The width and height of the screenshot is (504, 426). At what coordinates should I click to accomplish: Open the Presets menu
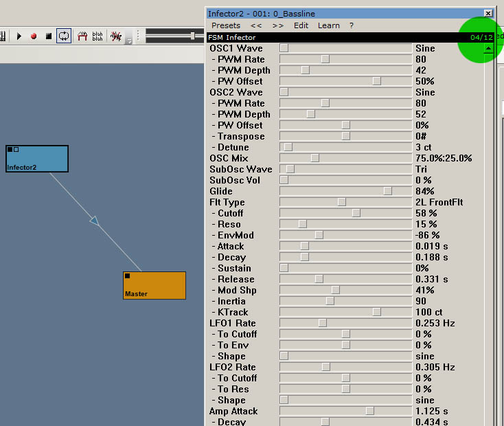(x=226, y=25)
